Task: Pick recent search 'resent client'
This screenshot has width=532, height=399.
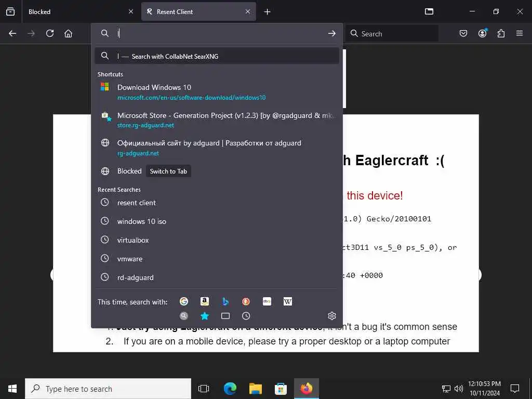Action: click(x=217, y=203)
